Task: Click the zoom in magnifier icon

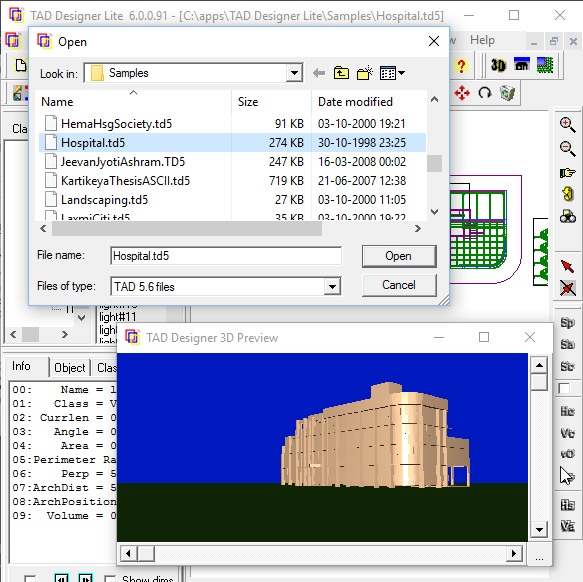Action: 567,125
